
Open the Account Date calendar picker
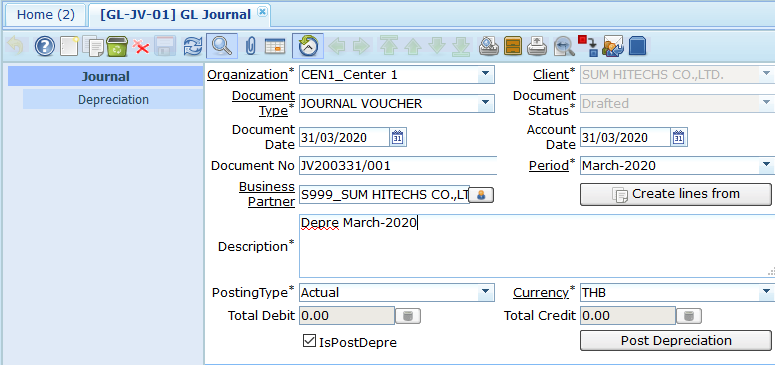(x=679, y=138)
